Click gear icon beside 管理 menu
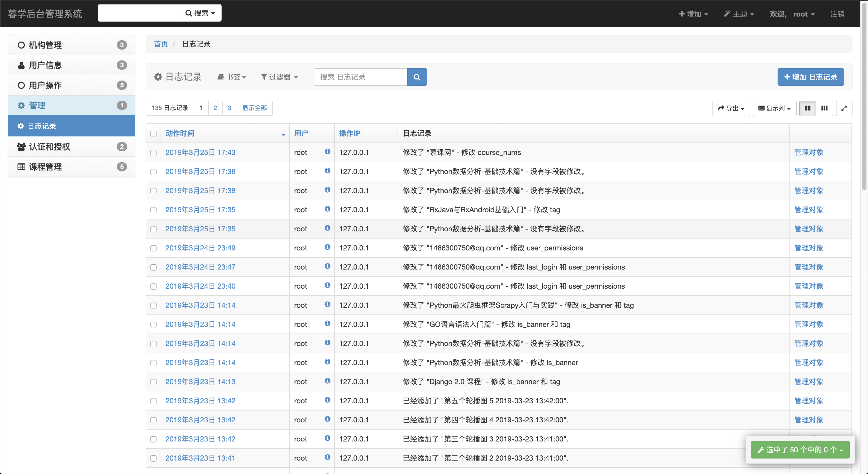868x474 pixels. (21, 106)
